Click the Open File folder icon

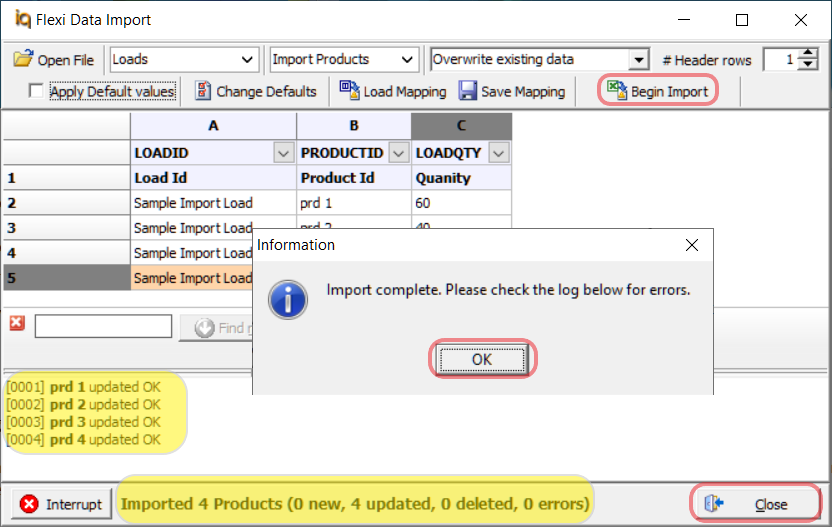(23, 58)
